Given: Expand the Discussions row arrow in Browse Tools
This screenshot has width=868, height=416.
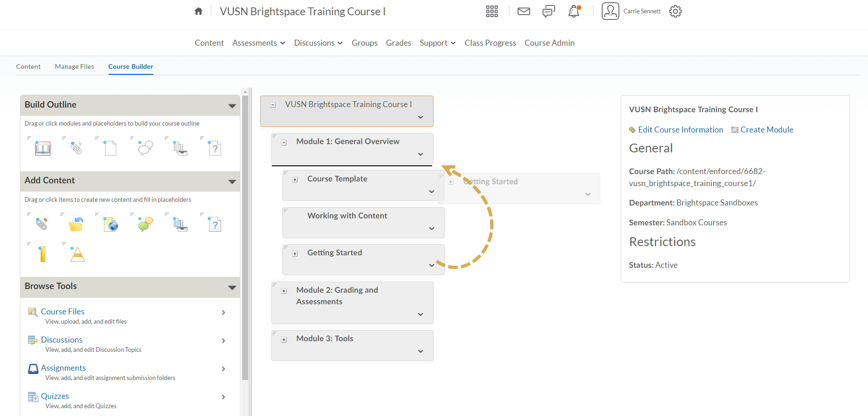Looking at the screenshot, I should [223, 341].
